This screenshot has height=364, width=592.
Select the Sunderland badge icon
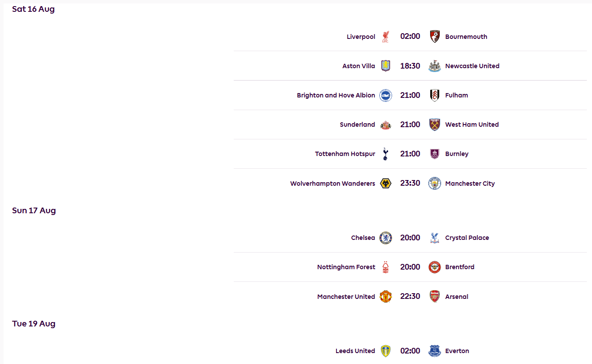click(x=385, y=125)
